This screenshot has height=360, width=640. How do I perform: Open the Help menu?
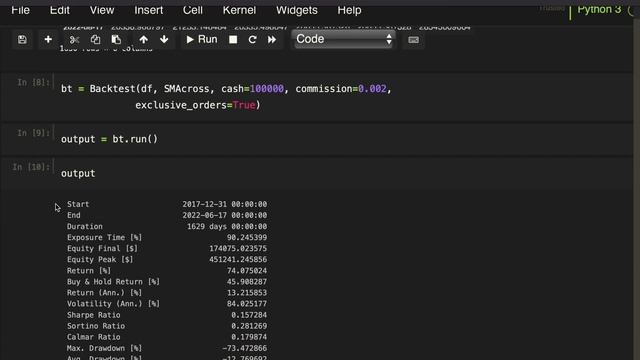[x=349, y=10]
